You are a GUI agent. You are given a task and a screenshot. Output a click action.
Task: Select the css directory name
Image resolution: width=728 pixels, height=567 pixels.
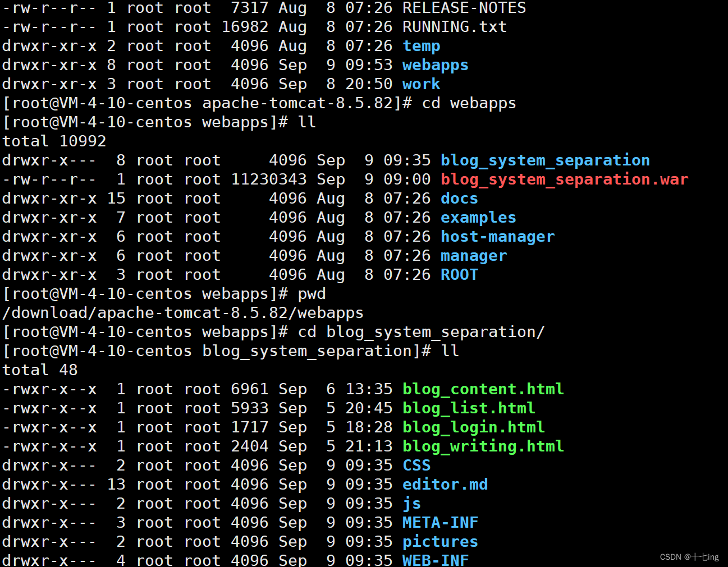tap(416, 465)
